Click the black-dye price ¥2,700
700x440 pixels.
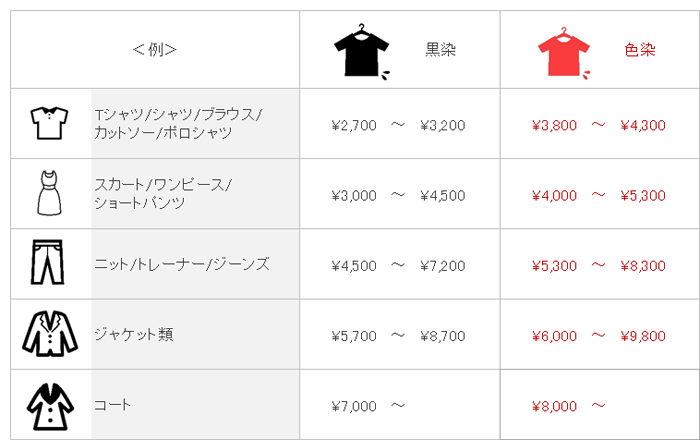(x=354, y=126)
